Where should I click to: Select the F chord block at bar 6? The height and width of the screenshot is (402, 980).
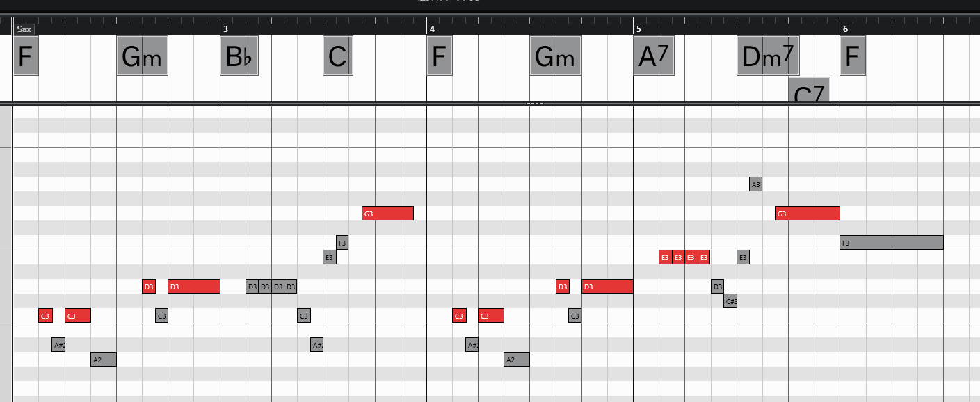tap(853, 56)
